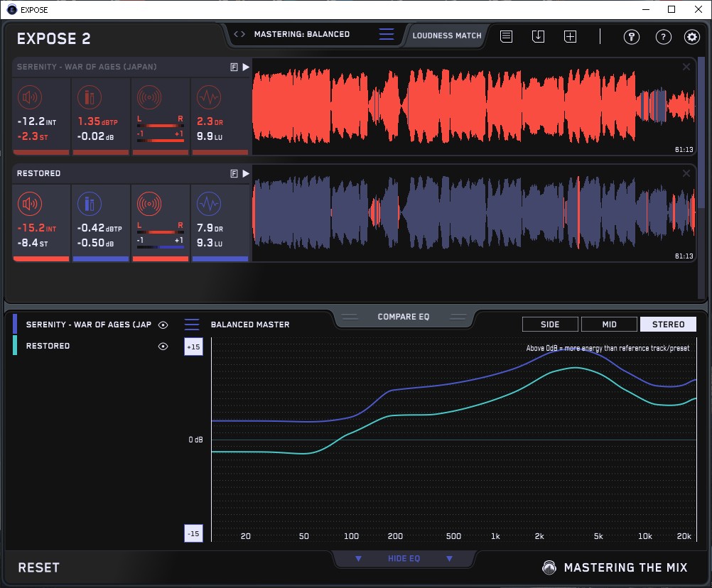Toggle the Loudness Match button
The height and width of the screenshot is (588, 712).
tap(447, 35)
